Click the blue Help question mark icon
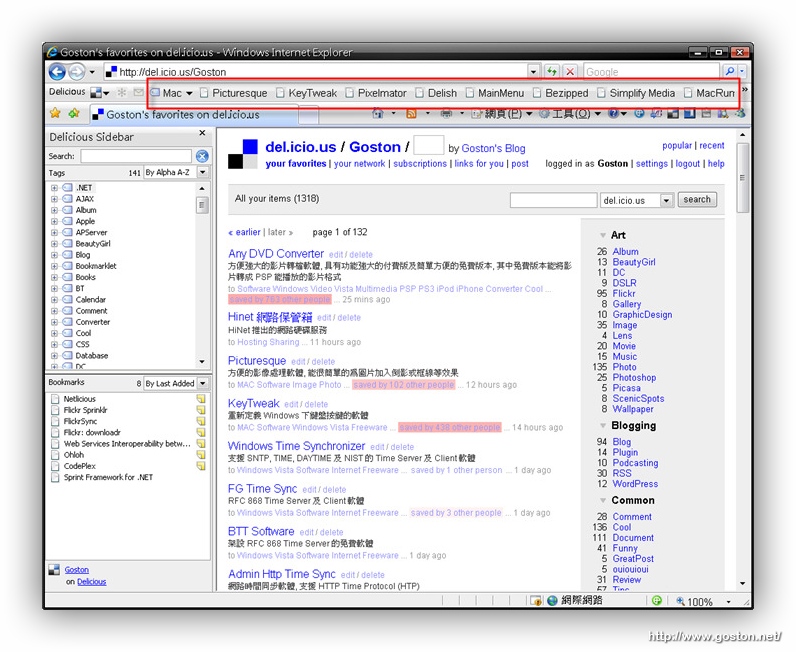The width and height of the screenshot is (796, 652). pyautogui.click(x=613, y=113)
